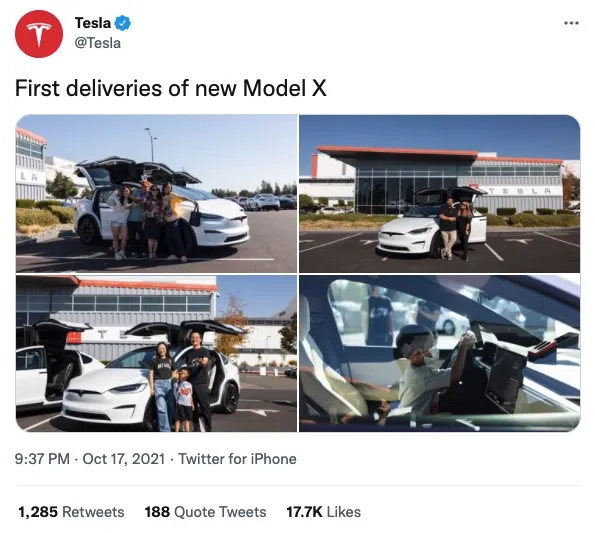Screen dimensions: 595x533
Task: View photo of masked person in car interior
Action: [439, 354]
